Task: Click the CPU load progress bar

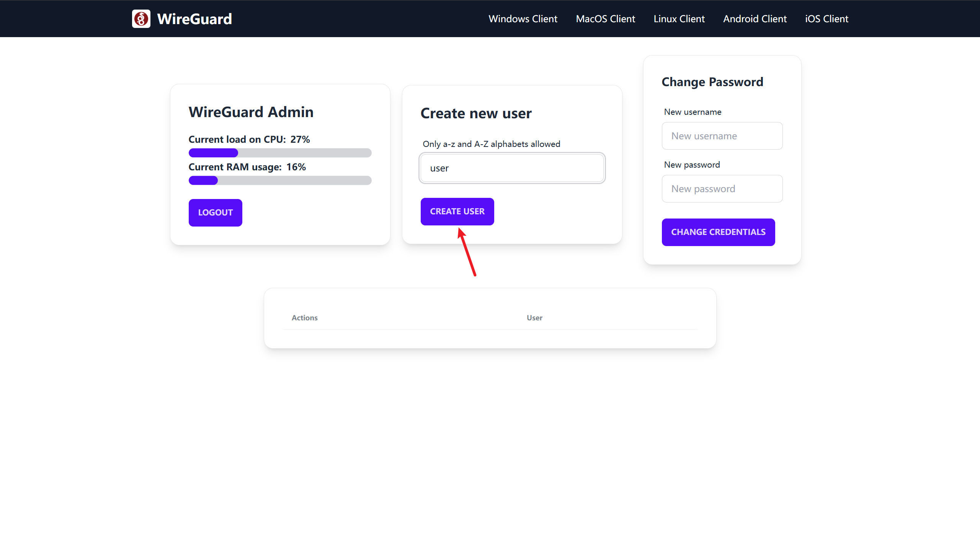Action: (280, 153)
